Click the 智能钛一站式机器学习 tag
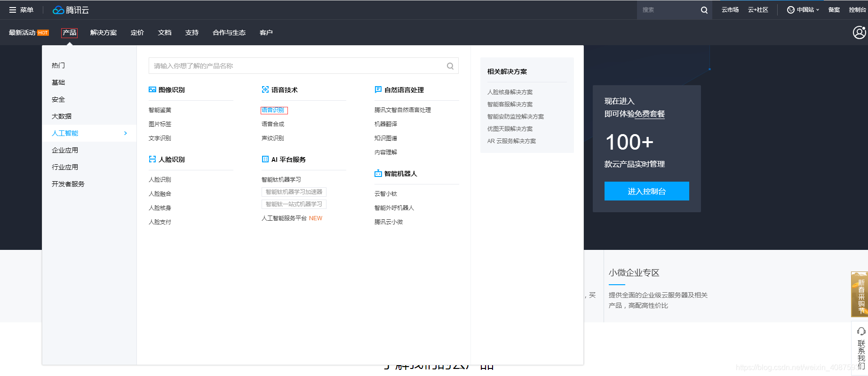Image resolution: width=868 pixels, height=376 pixels. pos(294,204)
